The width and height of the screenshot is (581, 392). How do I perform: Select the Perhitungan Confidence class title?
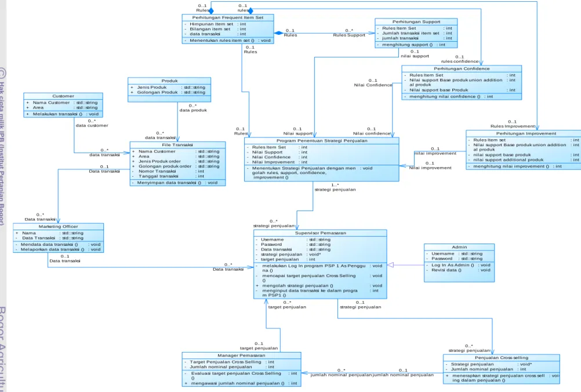point(462,69)
